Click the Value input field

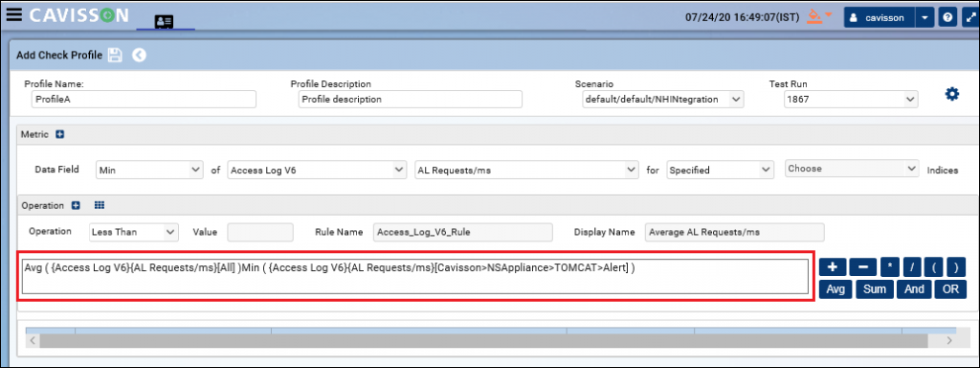coord(260,232)
